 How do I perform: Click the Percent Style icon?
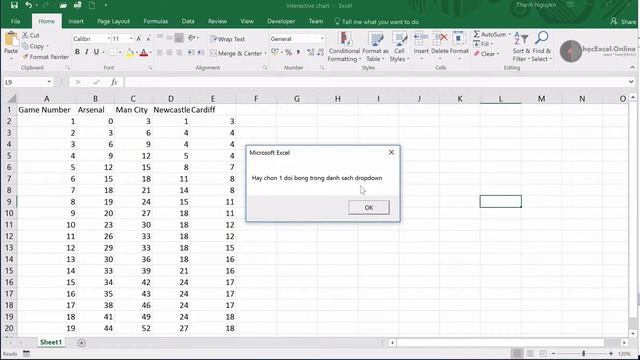pyautogui.click(x=289, y=53)
